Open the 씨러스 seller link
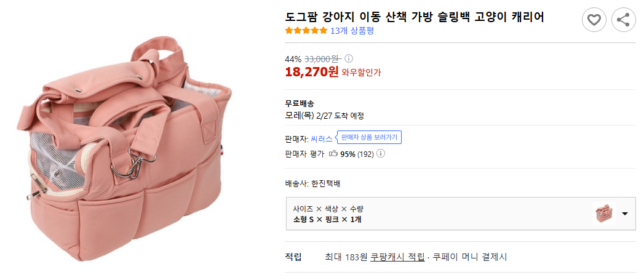 pos(321,138)
